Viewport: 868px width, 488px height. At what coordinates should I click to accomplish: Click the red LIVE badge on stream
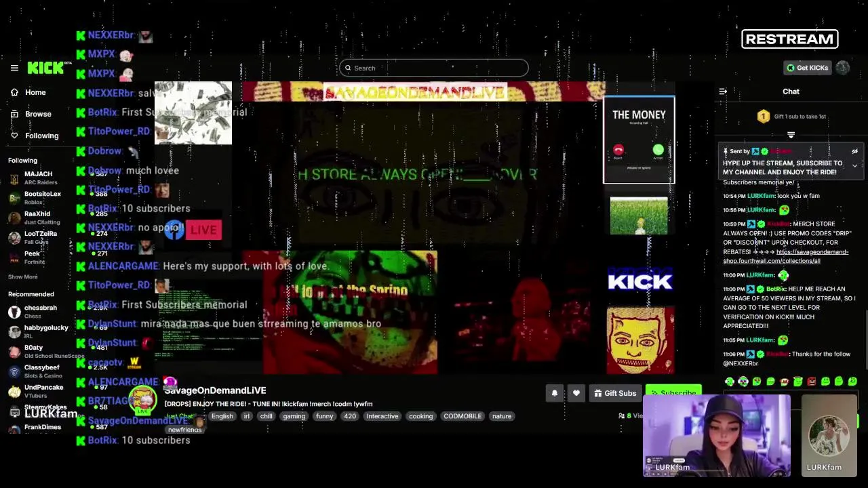203,230
